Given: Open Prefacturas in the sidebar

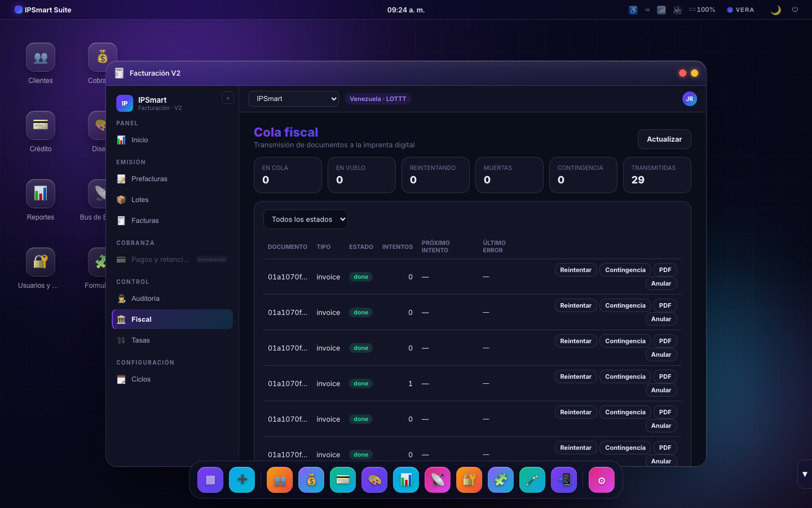Looking at the screenshot, I should [x=172, y=179].
